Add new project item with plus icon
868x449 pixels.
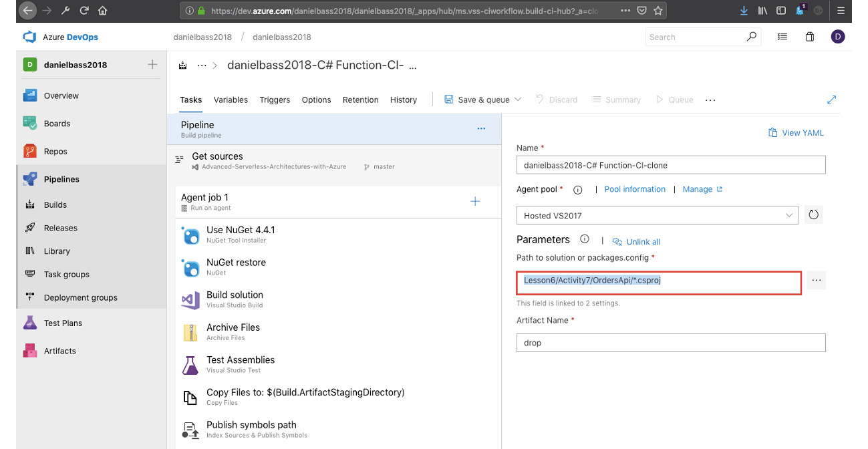point(152,65)
